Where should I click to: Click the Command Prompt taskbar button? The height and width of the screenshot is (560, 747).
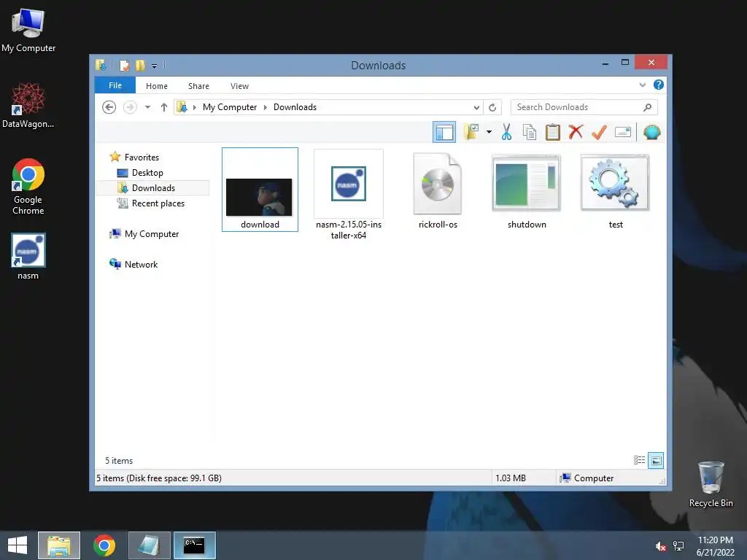[x=194, y=545]
